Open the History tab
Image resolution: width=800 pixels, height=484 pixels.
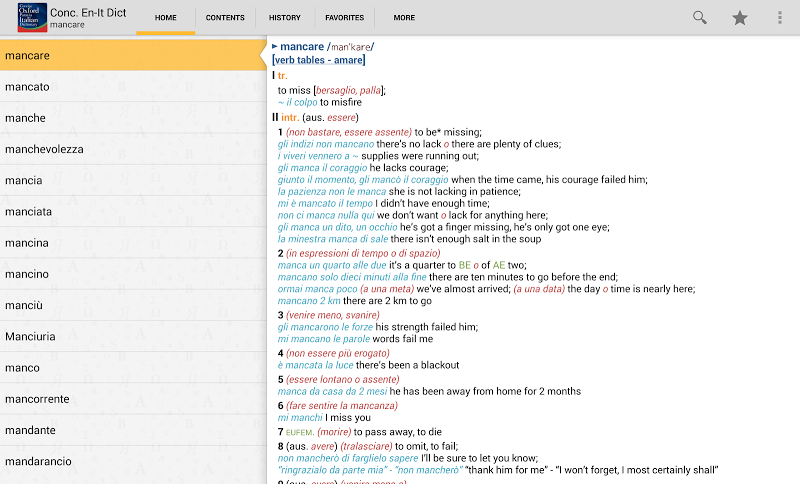click(285, 18)
